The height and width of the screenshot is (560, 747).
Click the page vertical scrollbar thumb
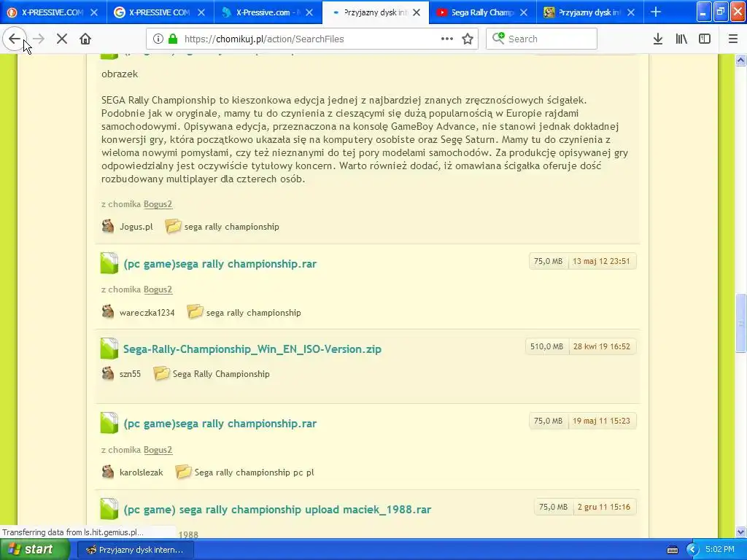741,323
